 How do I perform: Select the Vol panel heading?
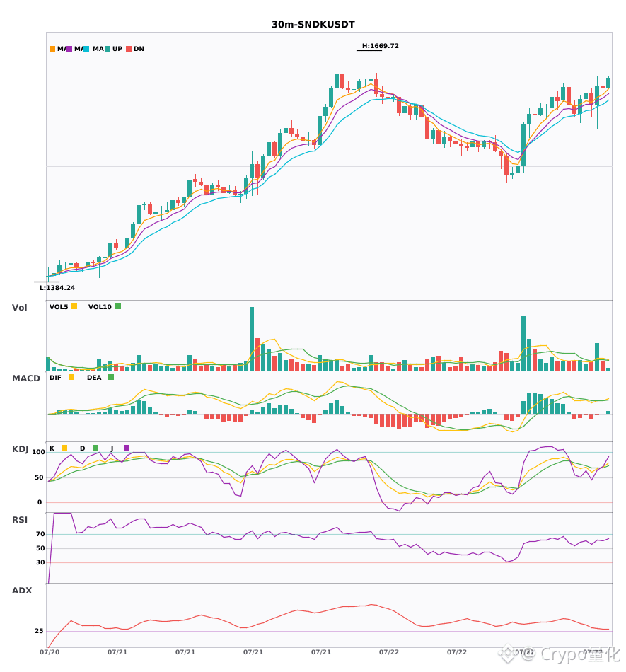click(20, 308)
